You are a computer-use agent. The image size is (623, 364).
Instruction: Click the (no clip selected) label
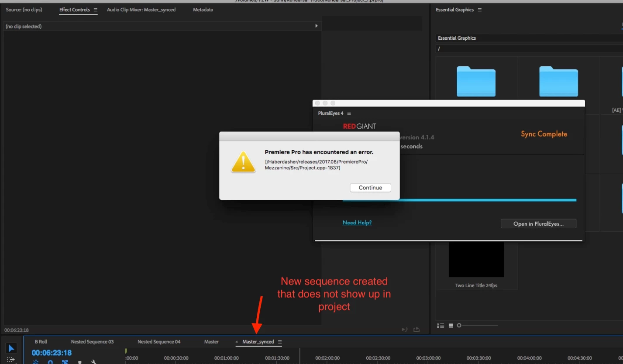pos(24,27)
